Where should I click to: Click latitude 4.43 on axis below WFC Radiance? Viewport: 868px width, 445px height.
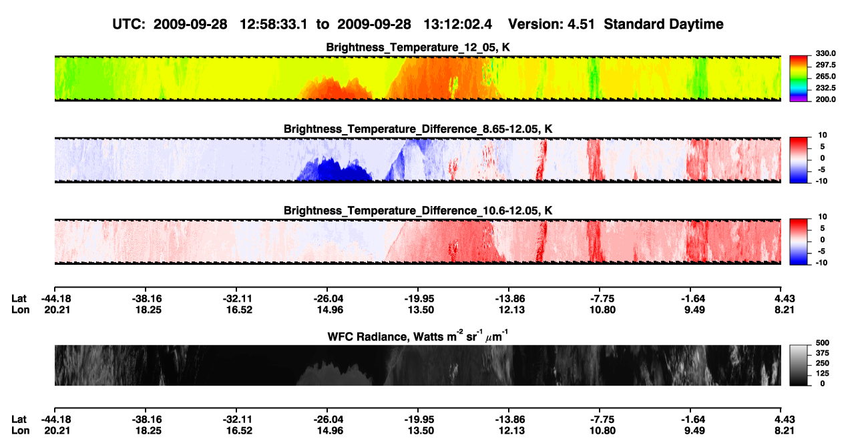(781, 419)
